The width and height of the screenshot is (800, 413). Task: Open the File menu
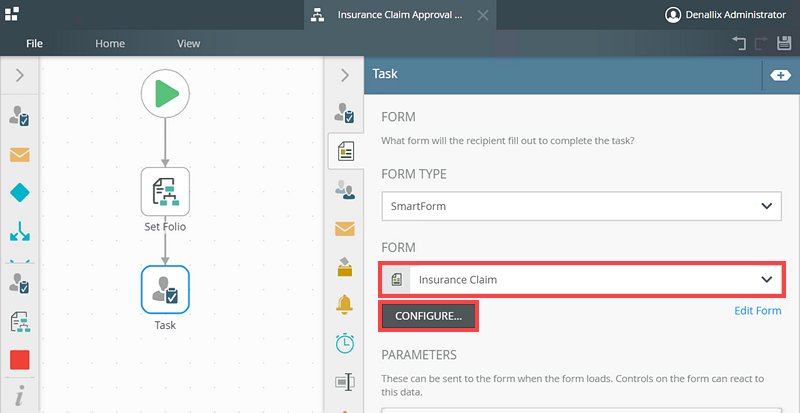pos(34,43)
